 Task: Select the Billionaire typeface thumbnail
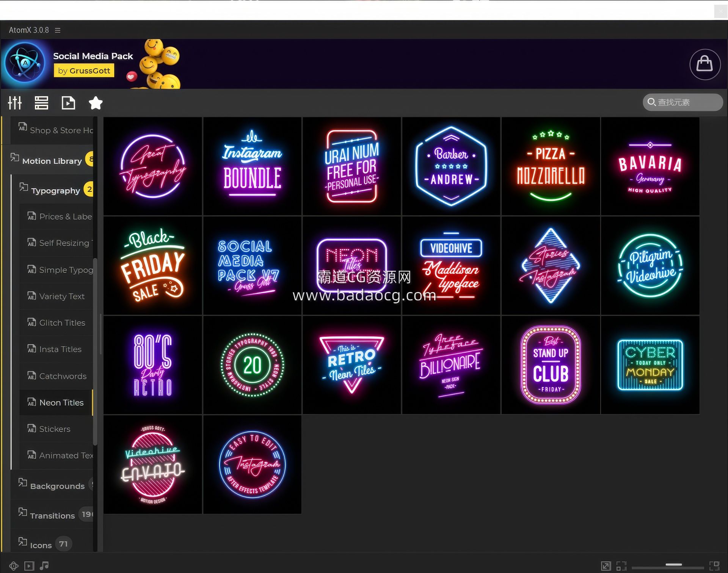click(451, 365)
